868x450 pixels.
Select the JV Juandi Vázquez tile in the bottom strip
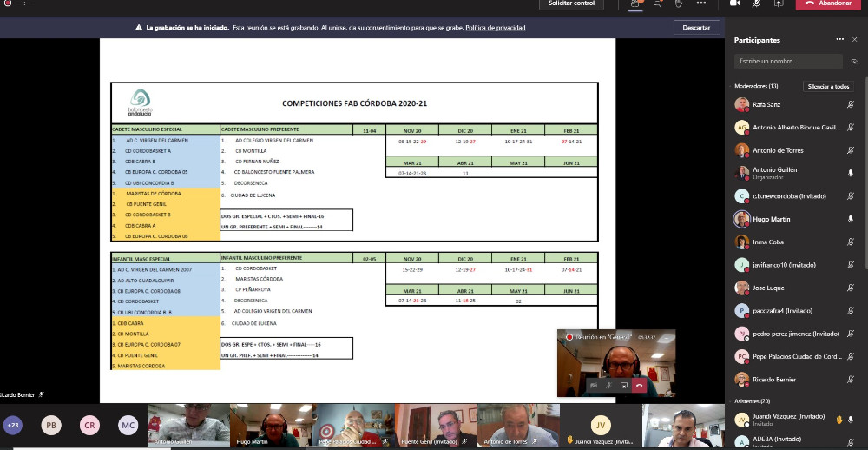pyautogui.click(x=601, y=425)
